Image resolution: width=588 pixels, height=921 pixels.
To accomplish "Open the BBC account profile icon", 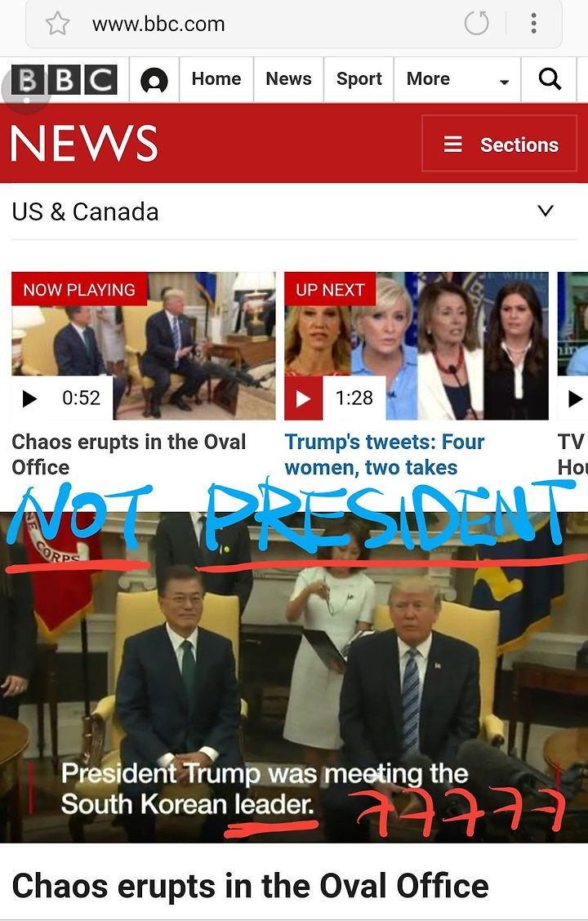I will (x=154, y=80).
